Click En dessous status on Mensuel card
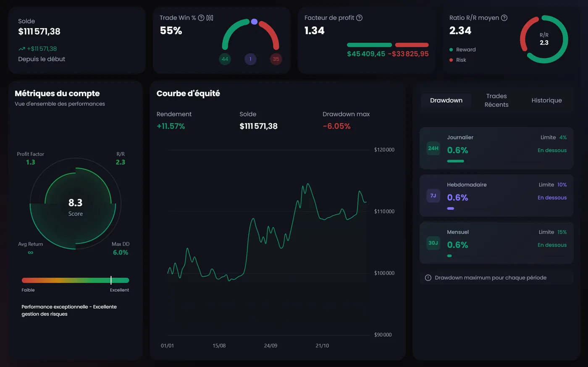Screen dimensions: 588x367 click(x=552, y=245)
